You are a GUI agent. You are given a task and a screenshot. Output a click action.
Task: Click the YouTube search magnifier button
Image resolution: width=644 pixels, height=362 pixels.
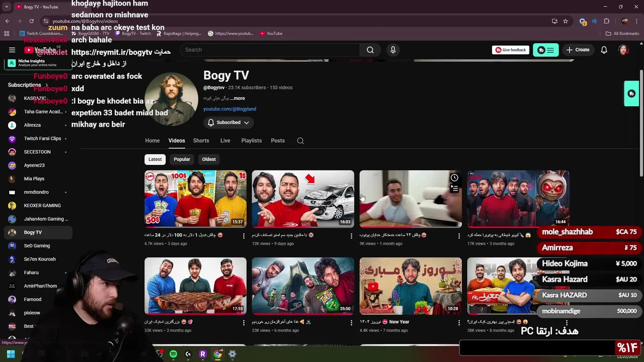pos(370,50)
